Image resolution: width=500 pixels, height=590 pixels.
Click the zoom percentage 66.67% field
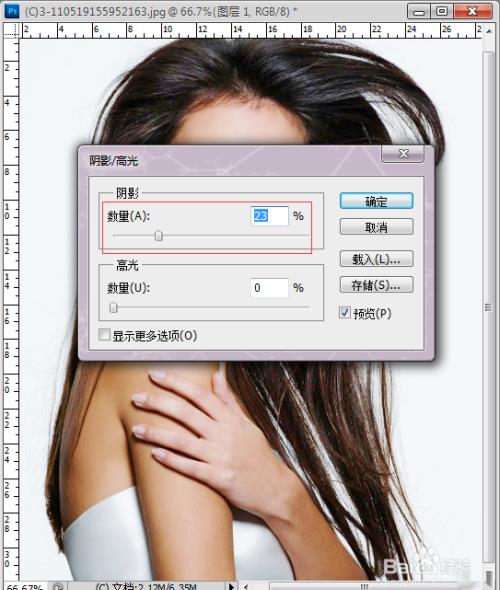24,586
